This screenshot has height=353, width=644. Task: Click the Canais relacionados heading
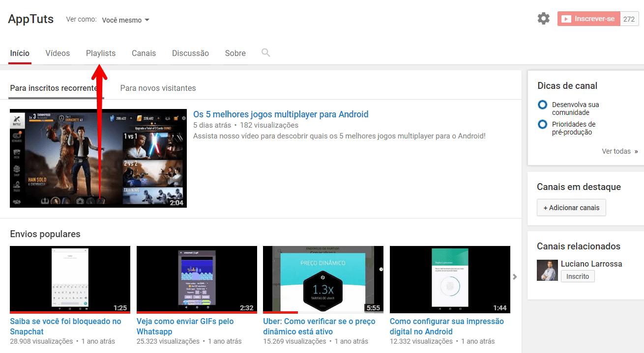[579, 246]
